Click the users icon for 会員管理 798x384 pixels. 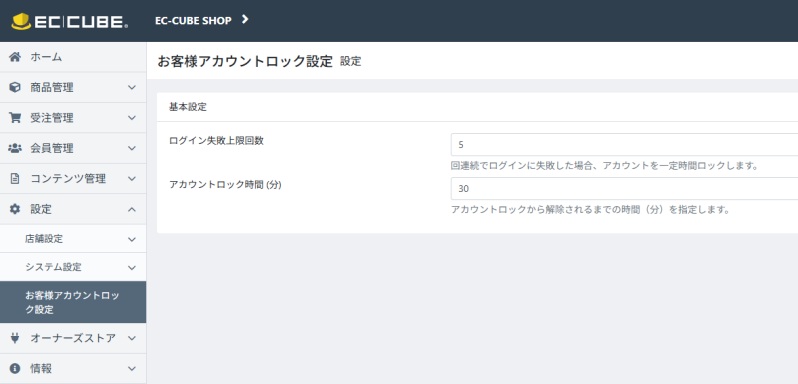tap(15, 149)
